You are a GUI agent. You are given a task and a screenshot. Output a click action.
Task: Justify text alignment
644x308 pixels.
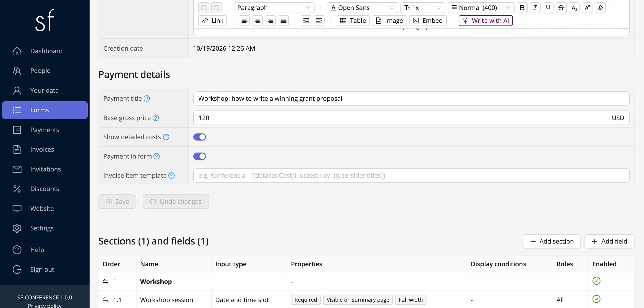pyautogui.click(x=283, y=21)
